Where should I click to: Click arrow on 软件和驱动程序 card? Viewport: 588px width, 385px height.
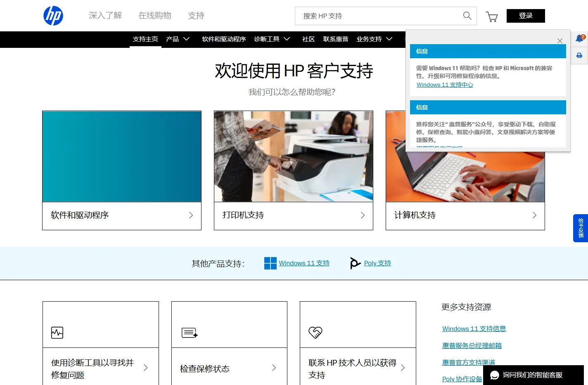191,215
